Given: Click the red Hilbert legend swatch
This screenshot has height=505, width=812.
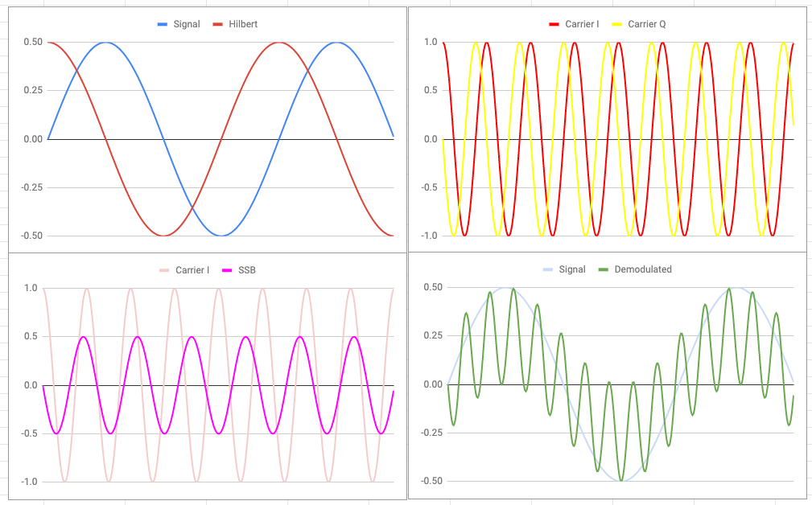Looking at the screenshot, I should (217, 24).
